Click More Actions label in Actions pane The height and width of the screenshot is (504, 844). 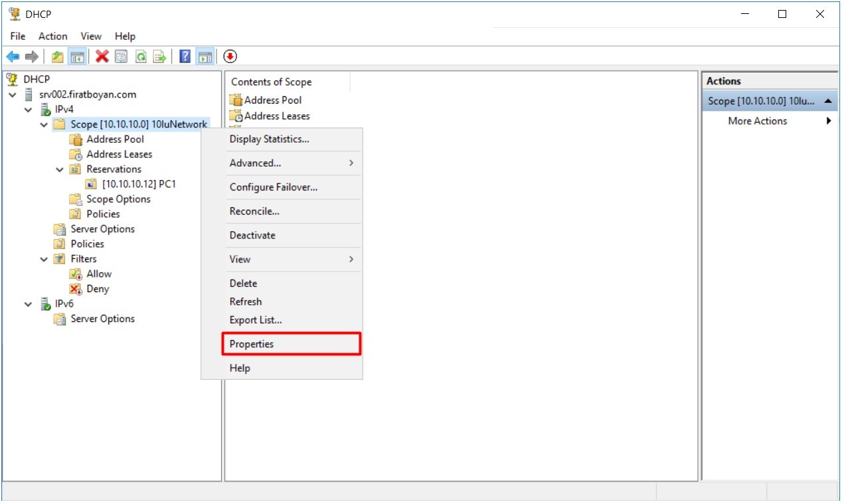click(x=758, y=121)
